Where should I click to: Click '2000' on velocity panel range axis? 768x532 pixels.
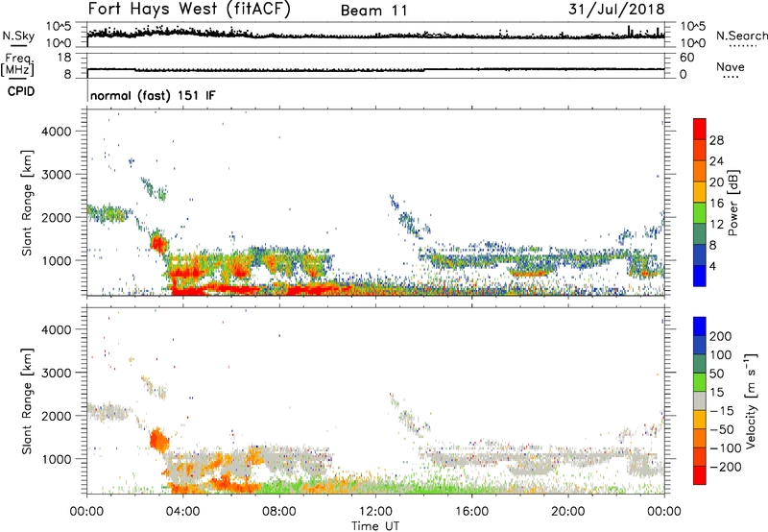coord(56,416)
